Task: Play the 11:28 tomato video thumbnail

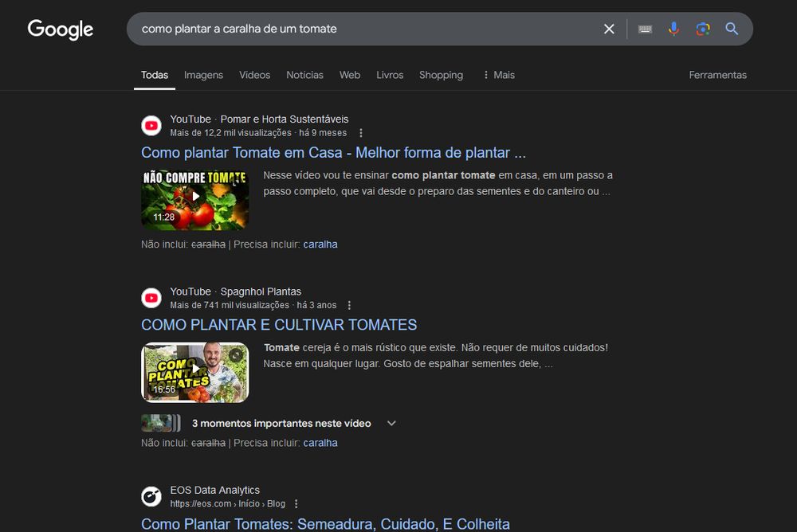Action: (194, 200)
